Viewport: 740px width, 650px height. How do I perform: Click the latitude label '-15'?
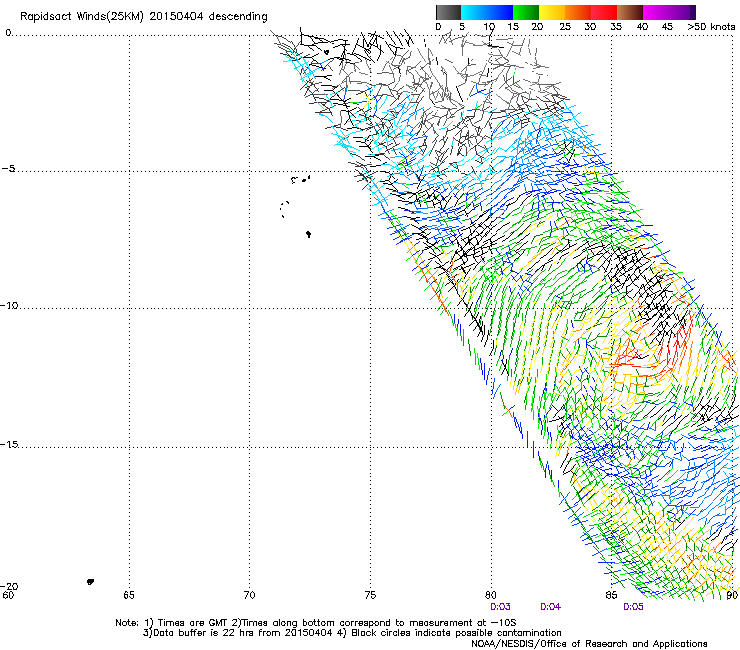click(9, 444)
